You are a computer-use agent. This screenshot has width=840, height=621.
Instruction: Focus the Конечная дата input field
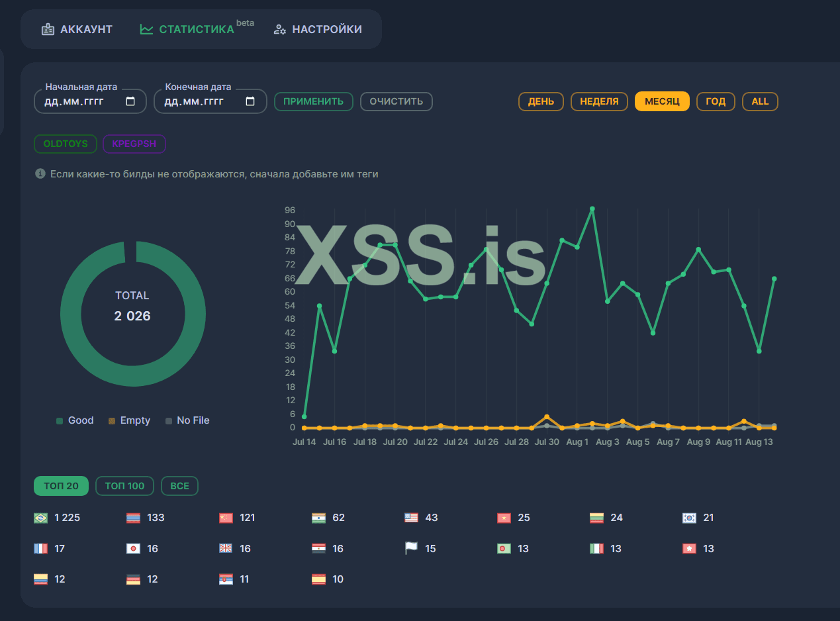coord(210,101)
